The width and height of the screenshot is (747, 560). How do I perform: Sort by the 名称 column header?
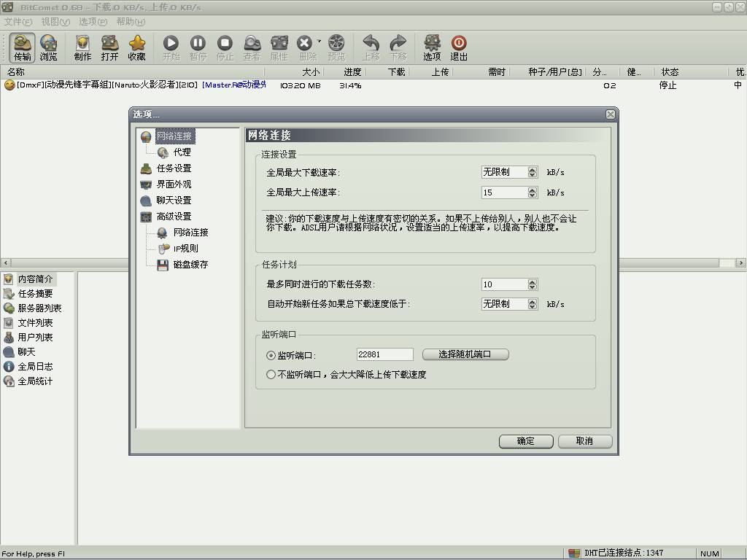pos(133,72)
